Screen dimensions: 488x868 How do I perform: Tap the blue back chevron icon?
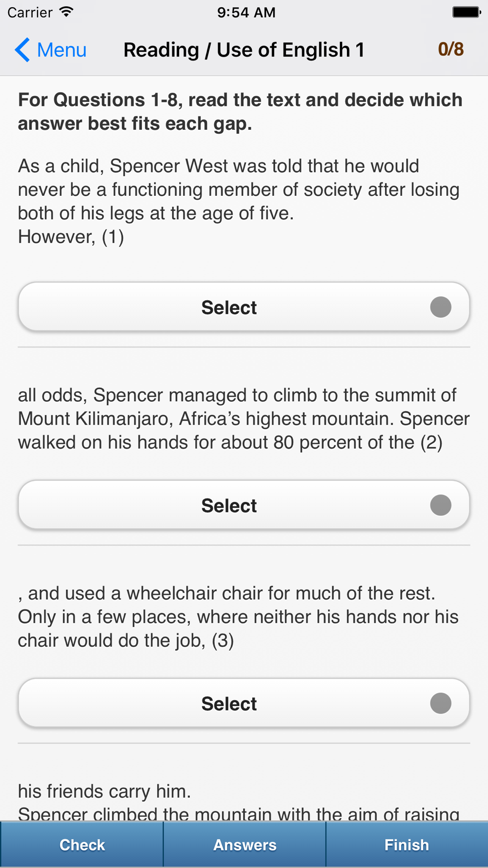tap(22, 50)
